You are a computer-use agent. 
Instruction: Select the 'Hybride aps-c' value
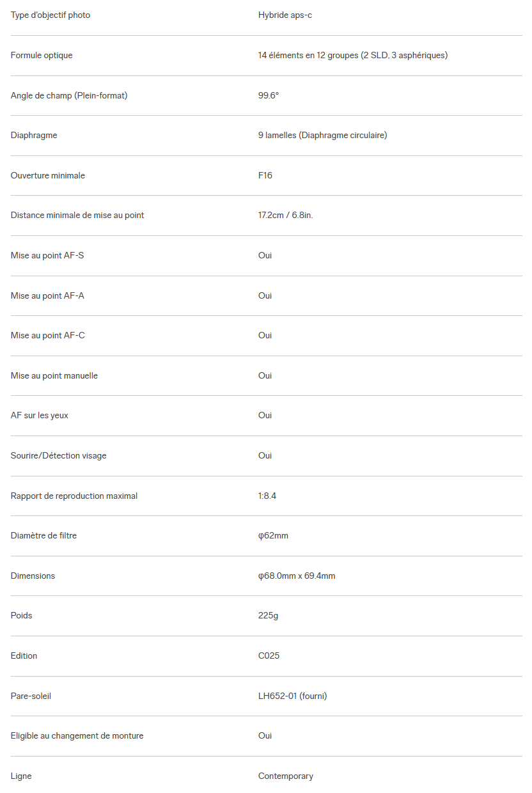coord(285,15)
